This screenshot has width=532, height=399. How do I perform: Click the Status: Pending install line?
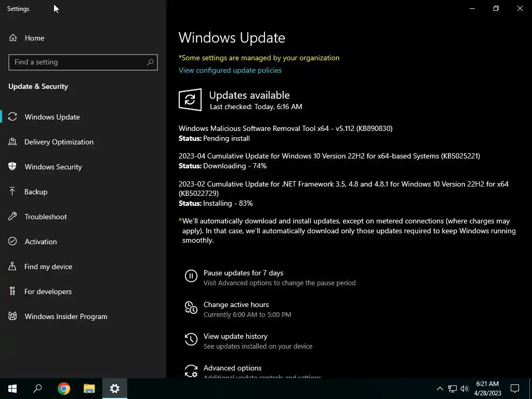214,138
